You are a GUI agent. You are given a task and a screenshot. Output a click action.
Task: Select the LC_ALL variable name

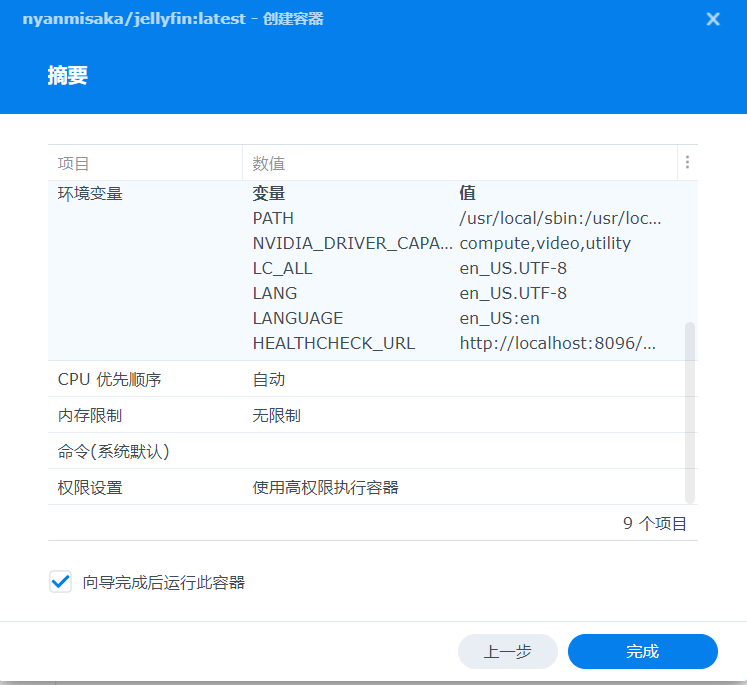[283, 268]
